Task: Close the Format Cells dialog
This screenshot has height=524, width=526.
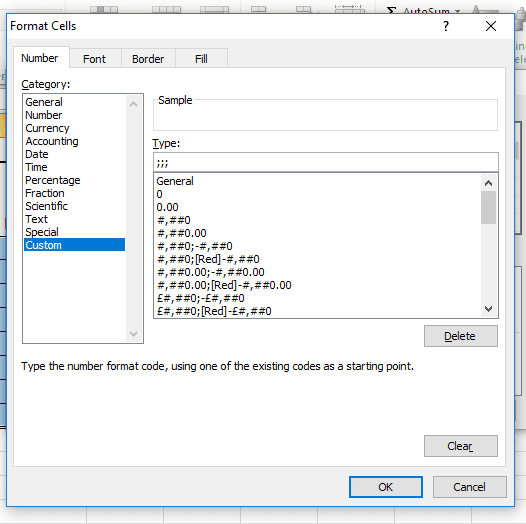Action: pyautogui.click(x=491, y=26)
